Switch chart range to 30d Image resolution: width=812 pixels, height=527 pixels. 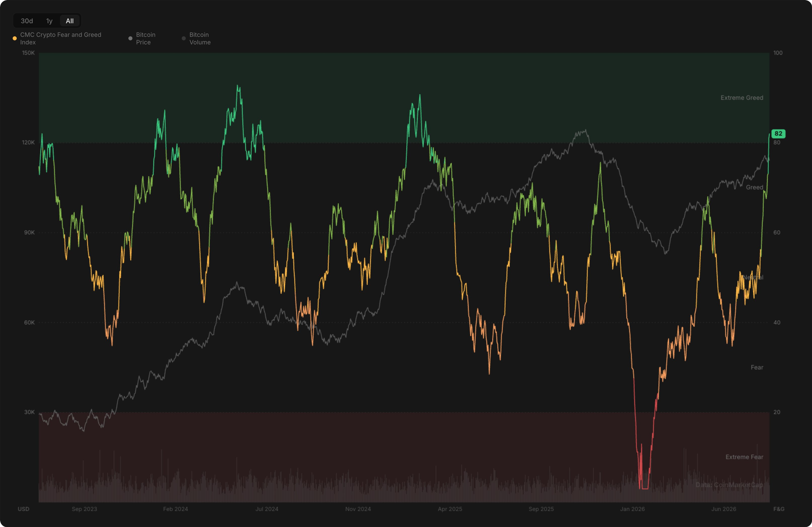click(27, 21)
